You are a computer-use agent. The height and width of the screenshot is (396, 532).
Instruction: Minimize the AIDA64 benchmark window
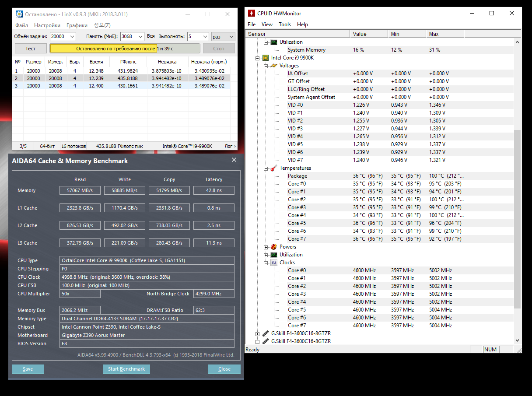point(214,160)
